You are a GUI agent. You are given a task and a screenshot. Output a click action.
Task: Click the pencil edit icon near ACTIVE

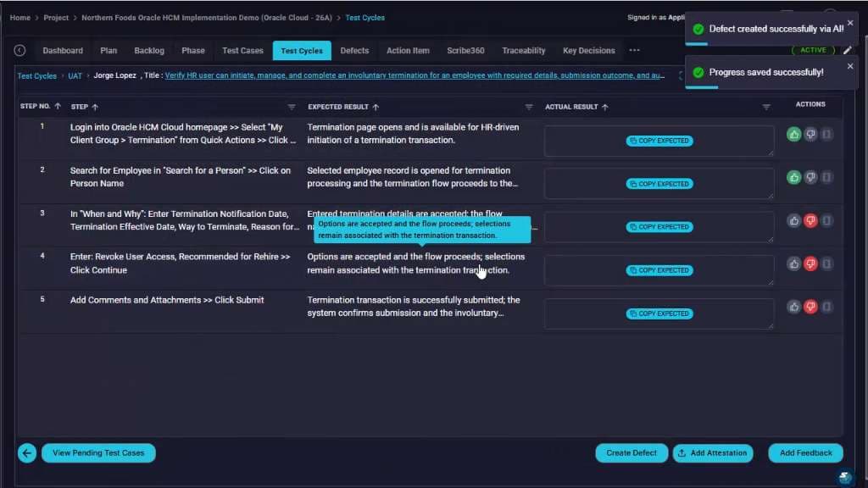[848, 50]
